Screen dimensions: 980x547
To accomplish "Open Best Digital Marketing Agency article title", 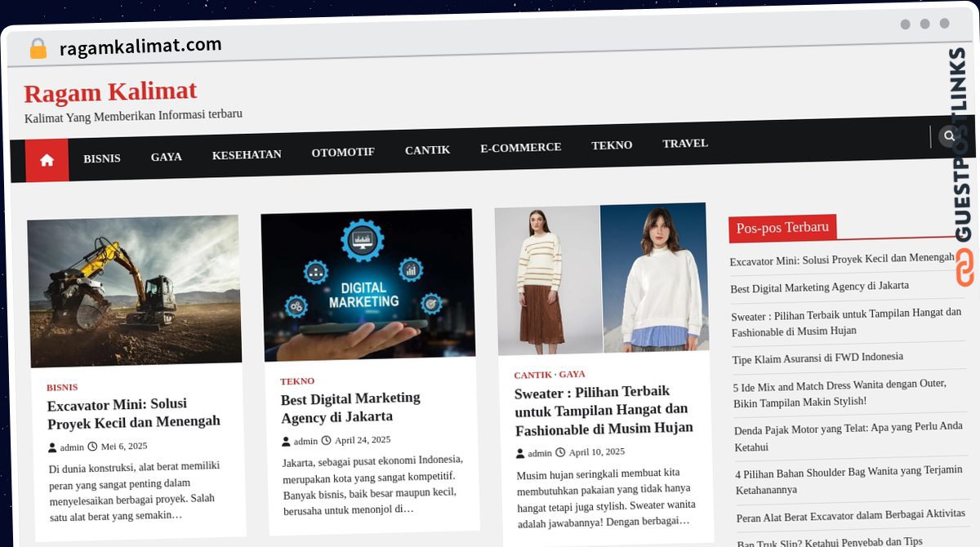I will click(x=350, y=407).
